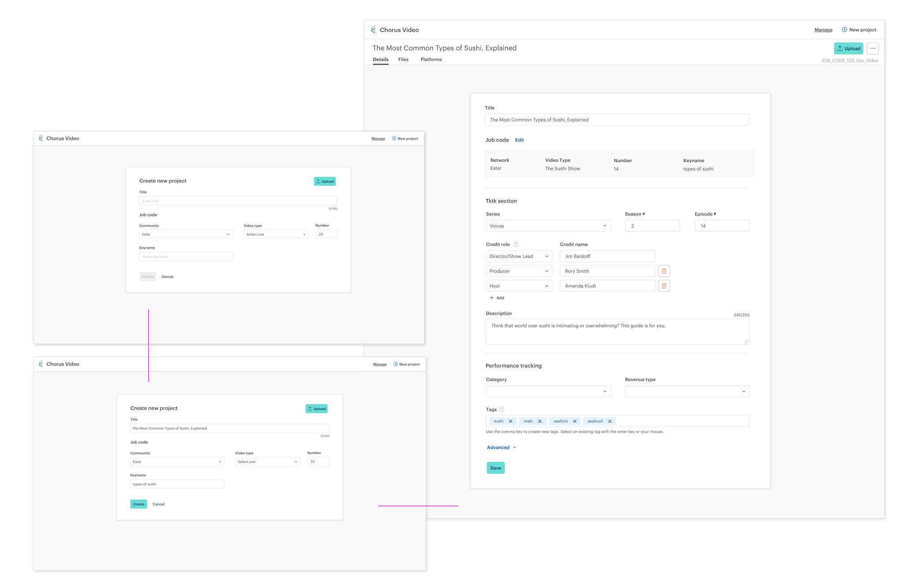Click Upload in the filled create-project form

coord(317,409)
